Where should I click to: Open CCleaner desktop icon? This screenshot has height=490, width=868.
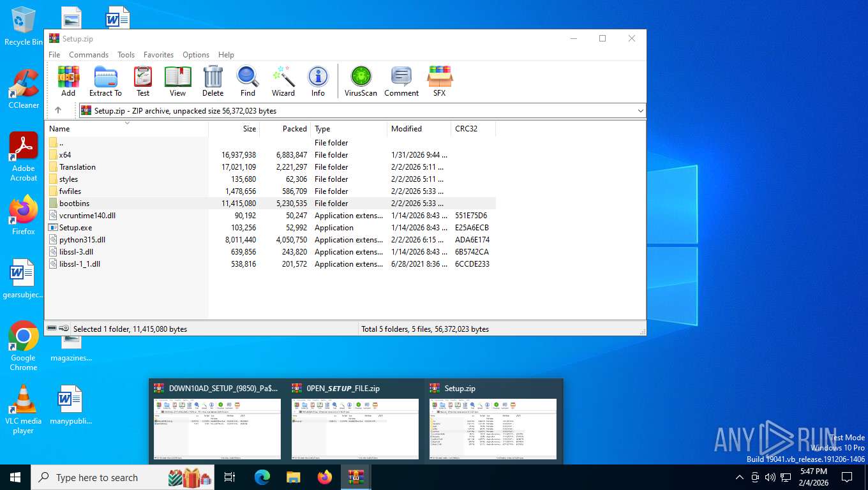coord(24,89)
